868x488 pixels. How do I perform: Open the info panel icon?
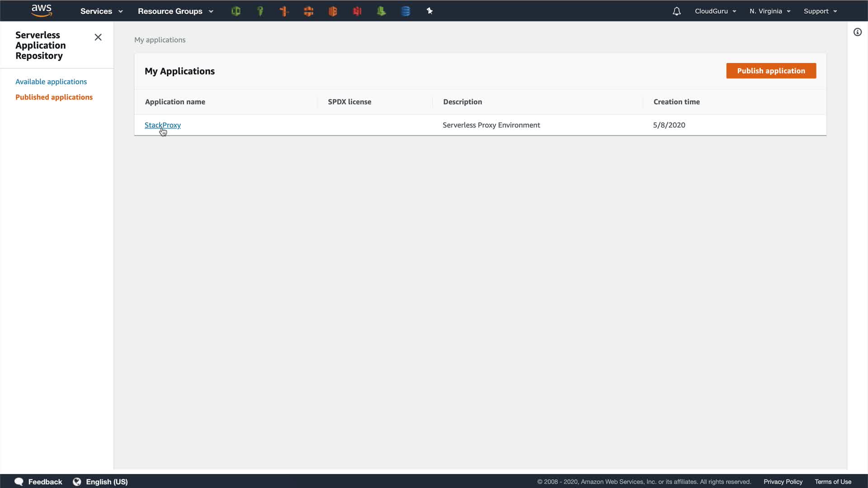pos(857,32)
